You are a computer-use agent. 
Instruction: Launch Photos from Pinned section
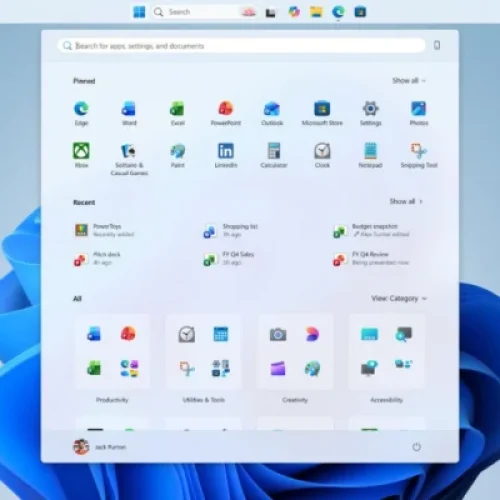tap(419, 113)
